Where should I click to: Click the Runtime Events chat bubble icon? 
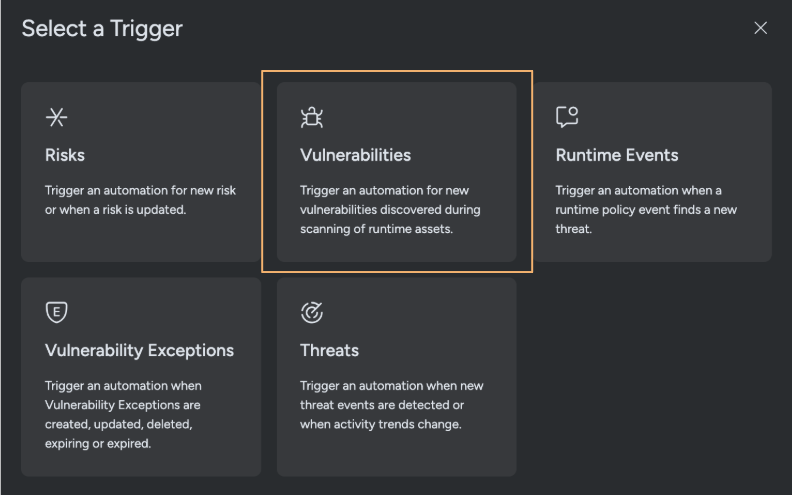[567, 118]
